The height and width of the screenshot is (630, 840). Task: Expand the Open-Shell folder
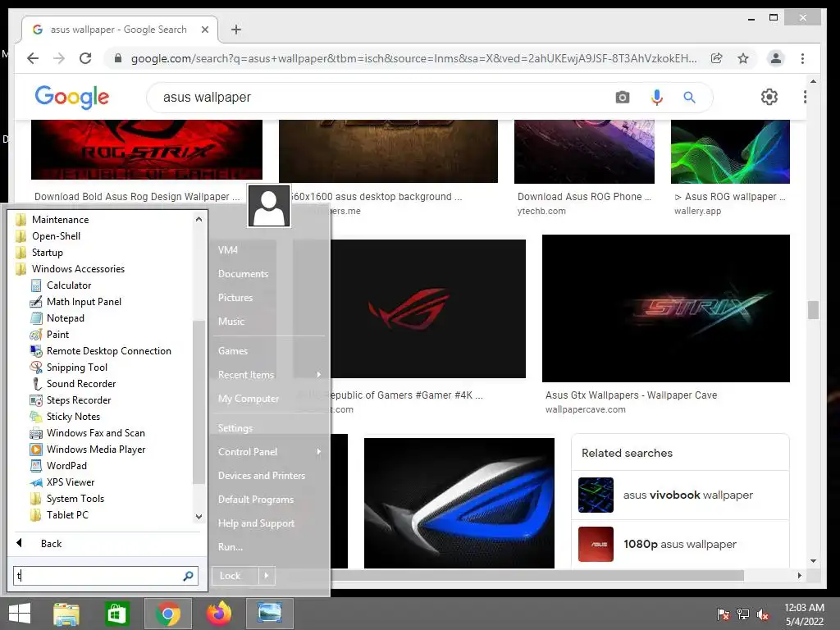pos(56,236)
